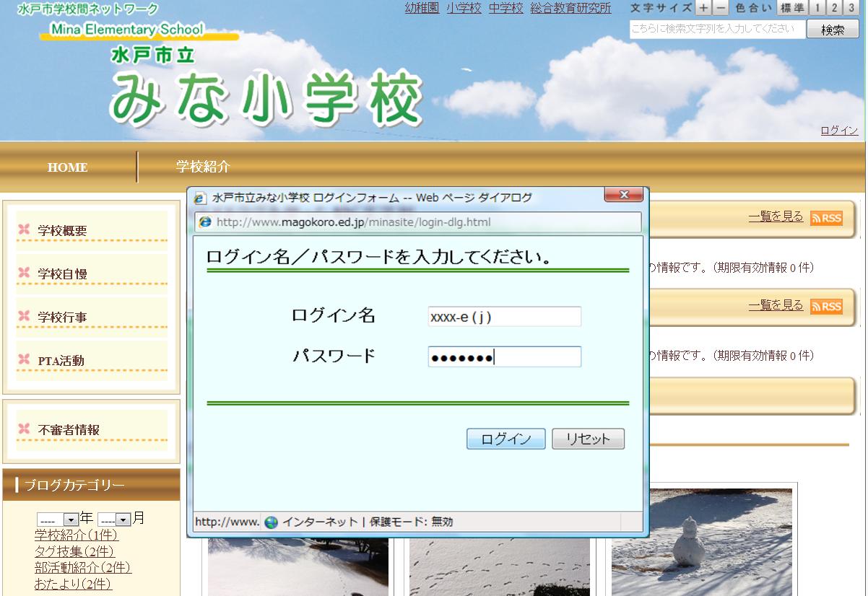Close the login dialog window

[624, 196]
